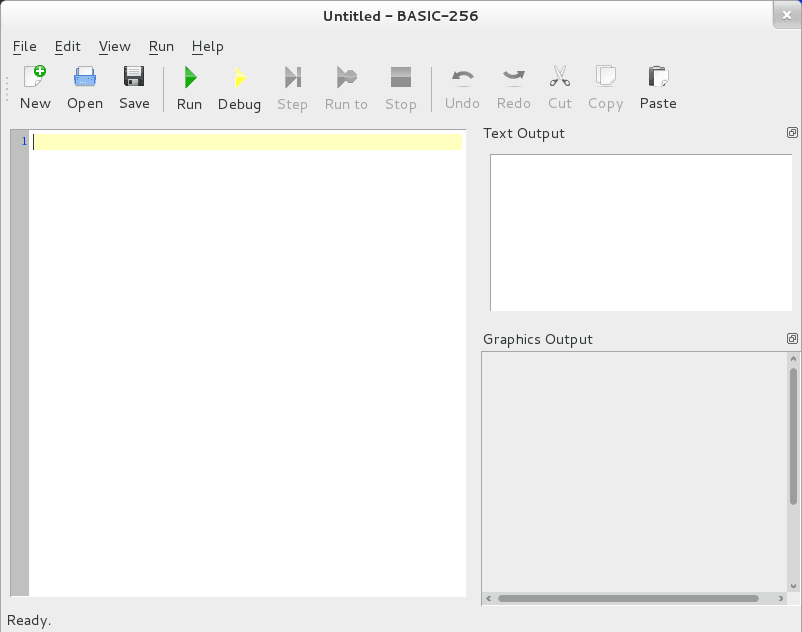802x632 pixels.
Task: Click the Graphics Output scroll up arrow
Action: click(x=793, y=359)
